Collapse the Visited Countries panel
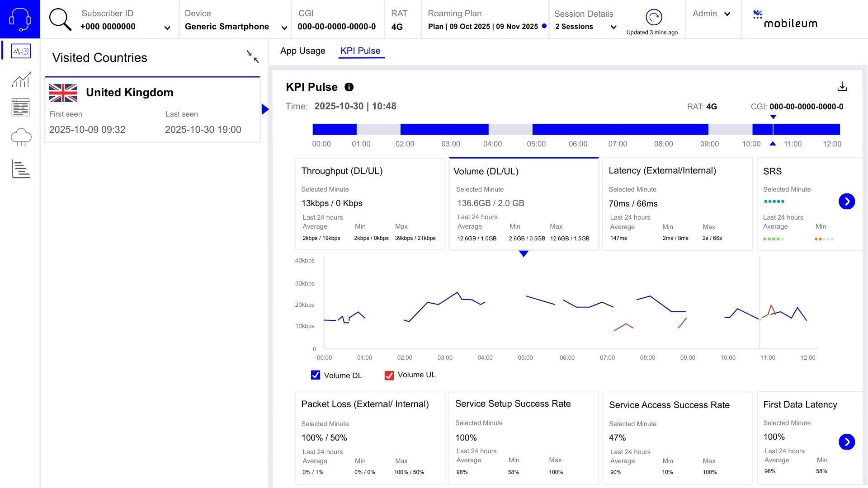Image resolution: width=868 pixels, height=488 pixels. click(x=252, y=56)
